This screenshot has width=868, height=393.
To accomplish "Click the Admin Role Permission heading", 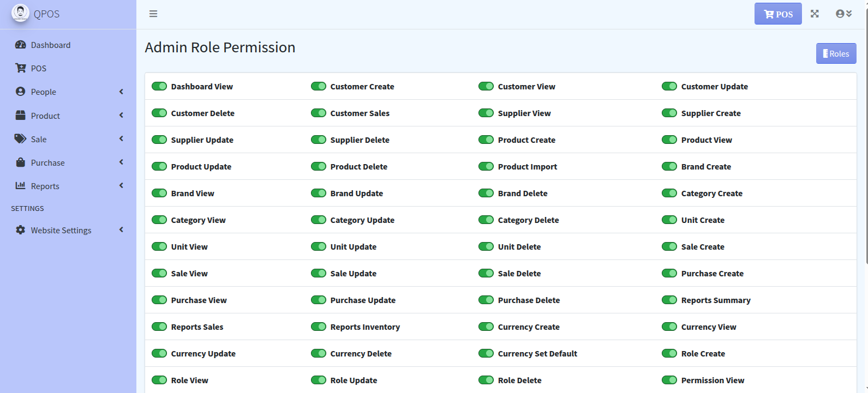I will [x=220, y=47].
